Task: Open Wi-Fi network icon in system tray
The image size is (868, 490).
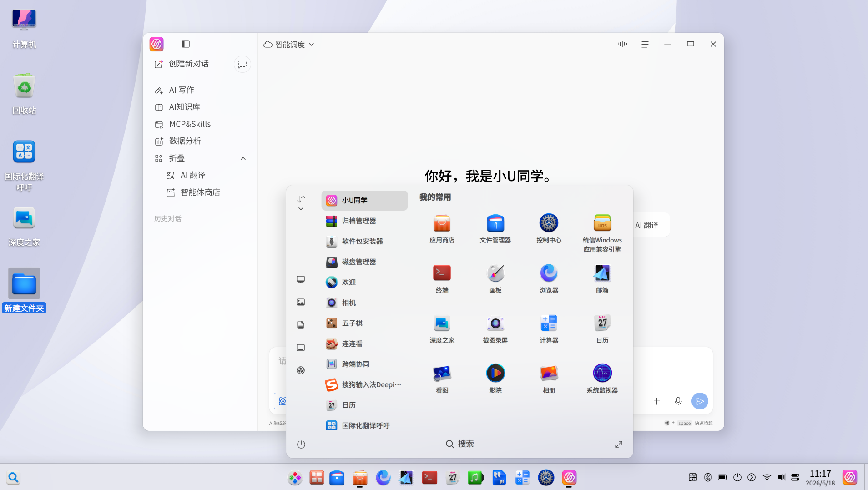Action: 767,477
